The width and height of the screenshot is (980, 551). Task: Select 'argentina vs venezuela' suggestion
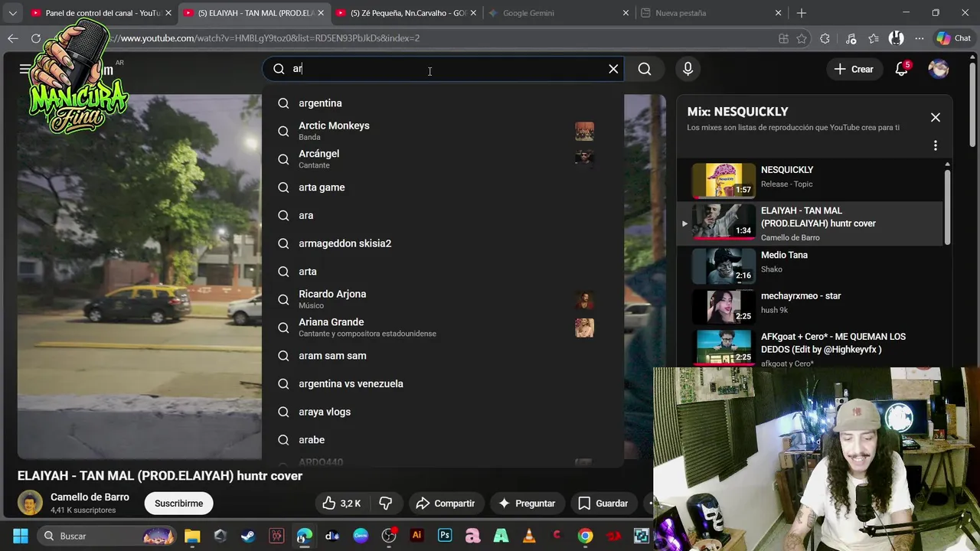[x=443, y=383]
